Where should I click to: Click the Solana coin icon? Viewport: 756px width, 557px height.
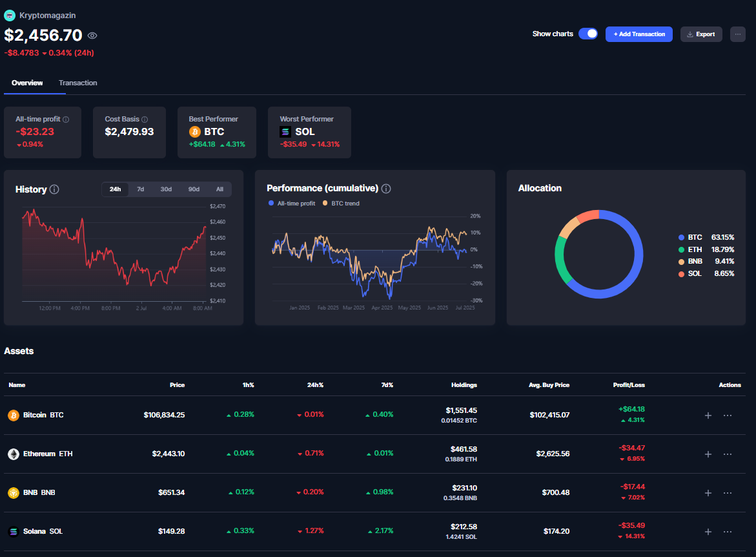coord(14,531)
